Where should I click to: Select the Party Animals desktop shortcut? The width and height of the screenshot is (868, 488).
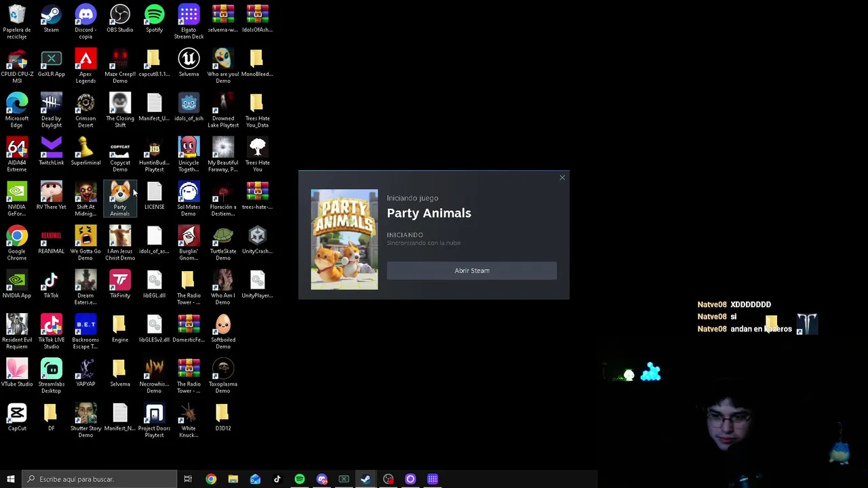tap(120, 199)
